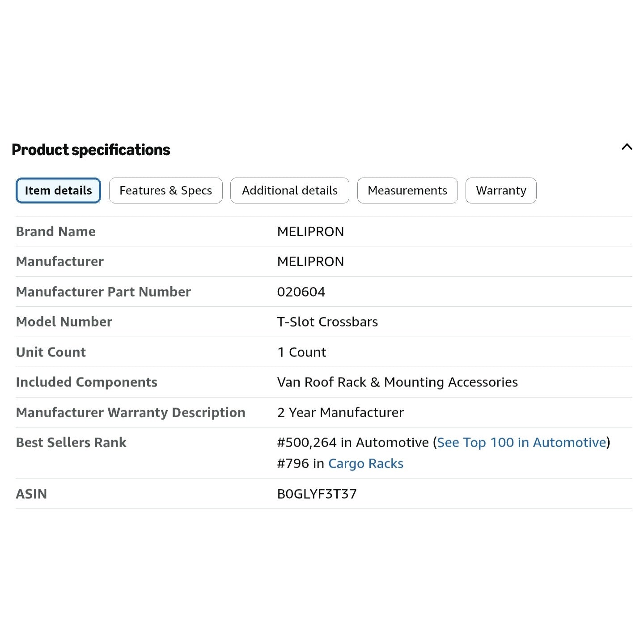This screenshot has width=644, height=644.
Task: Click the ASIN value B0GLYF3T37
Action: pos(317,494)
